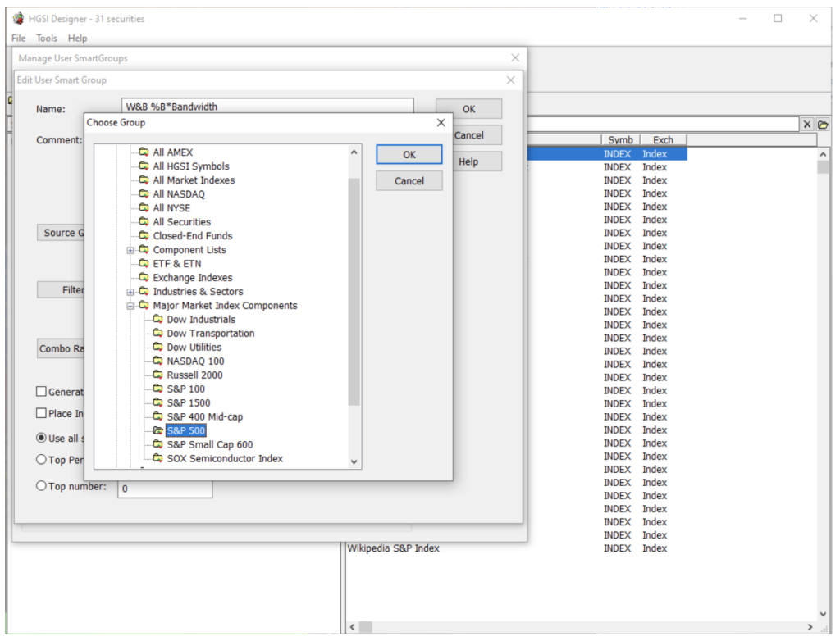The width and height of the screenshot is (840, 641).
Task: Click the Exchange Indexes folder icon
Action: click(x=144, y=277)
